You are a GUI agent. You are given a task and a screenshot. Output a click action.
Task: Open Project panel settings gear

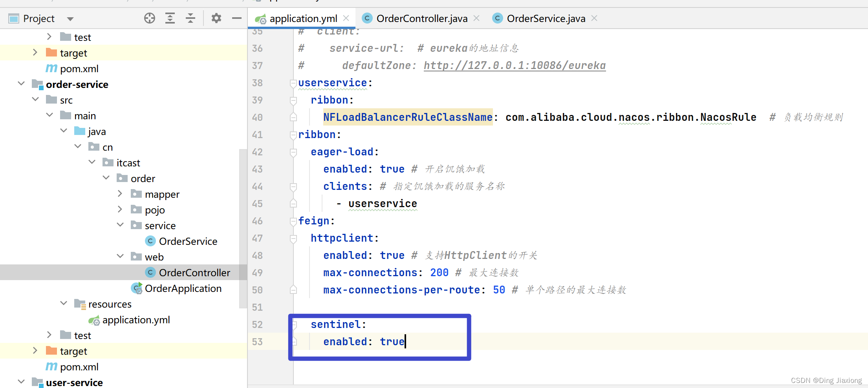216,18
